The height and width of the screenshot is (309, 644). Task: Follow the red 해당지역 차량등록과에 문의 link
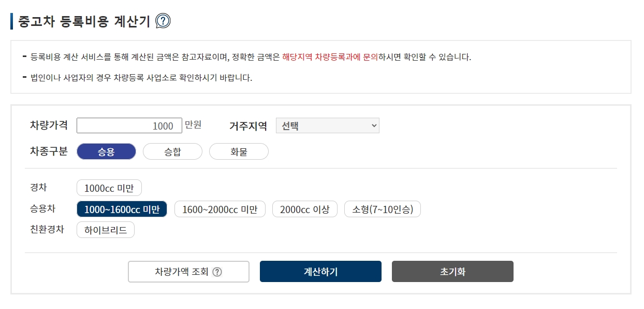tap(329, 59)
